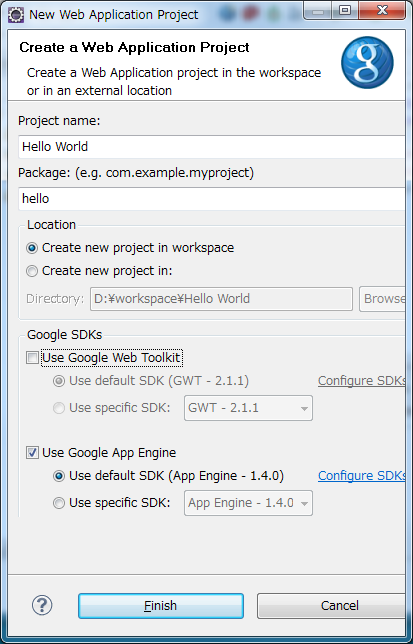Image resolution: width=413 pixels, height=644 pixels.
Task: Click the help question mark icon
Action: [42, 605]
